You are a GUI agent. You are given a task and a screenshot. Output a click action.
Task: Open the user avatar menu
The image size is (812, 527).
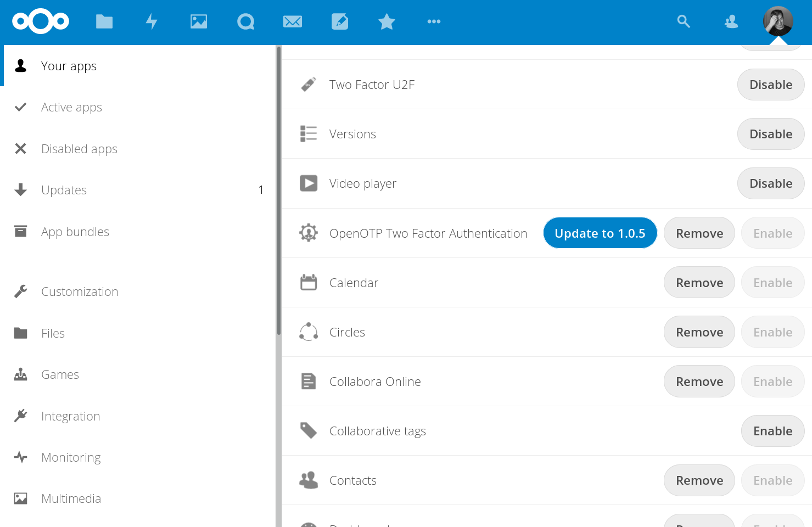[x=778, y=21]
